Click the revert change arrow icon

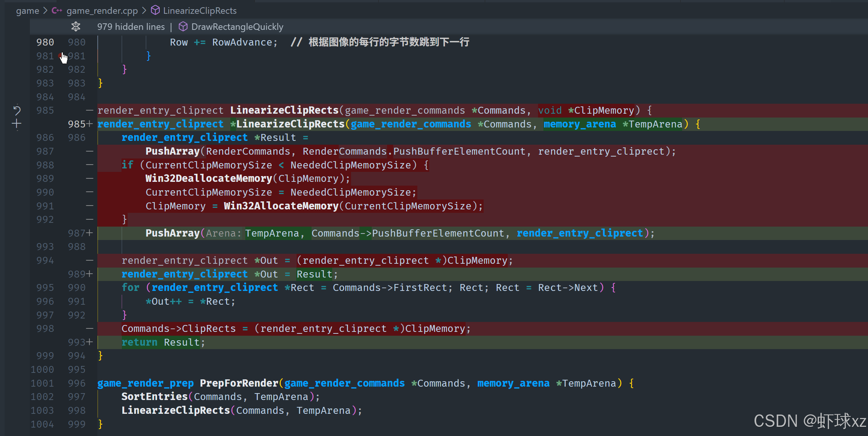17,110
